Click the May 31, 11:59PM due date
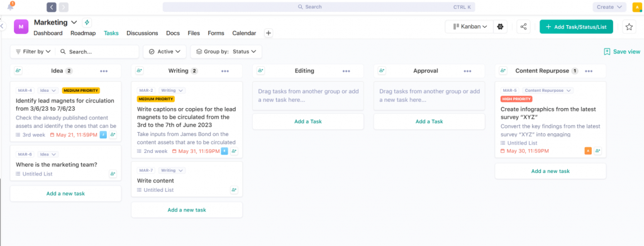This screenshot has width=644, height=246. (x=196, y=151)
